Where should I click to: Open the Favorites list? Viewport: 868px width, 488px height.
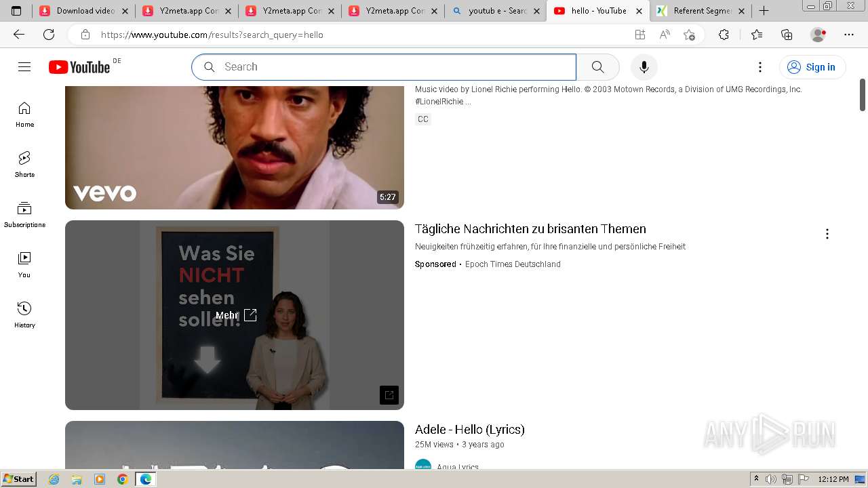click(x=757, y=35)
